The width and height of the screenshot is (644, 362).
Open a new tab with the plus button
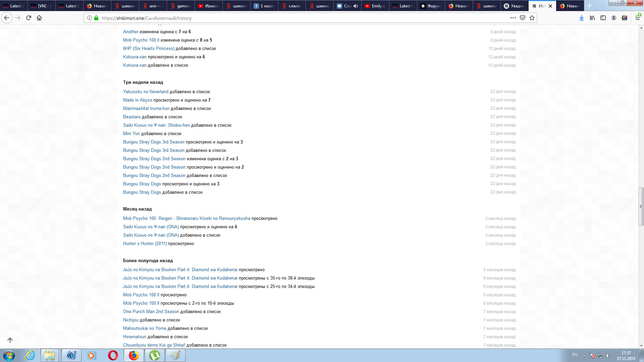coord(590,6)
